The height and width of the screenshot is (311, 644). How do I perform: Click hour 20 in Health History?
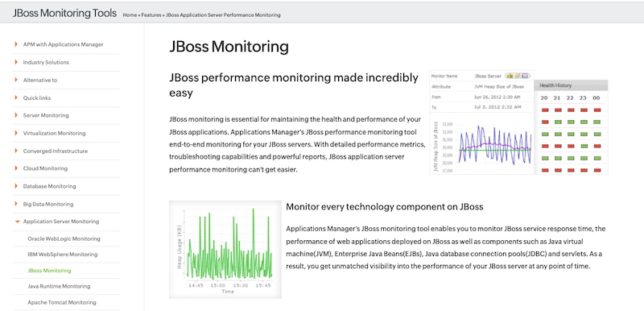[x=544, y=98]
